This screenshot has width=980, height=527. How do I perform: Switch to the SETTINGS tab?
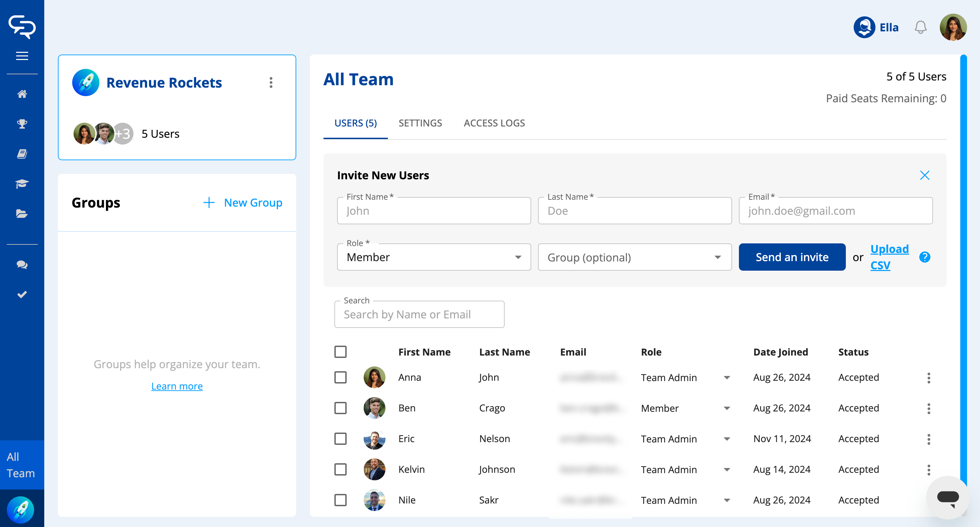tap(420, 123)
